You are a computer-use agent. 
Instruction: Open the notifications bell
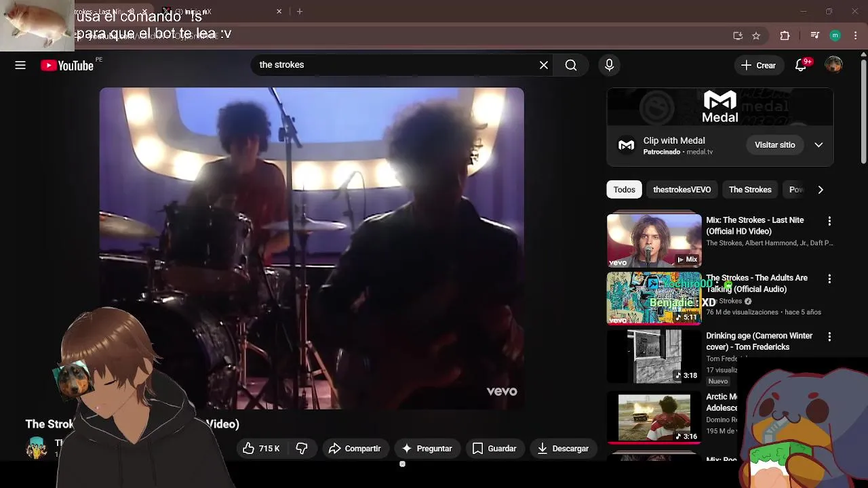[x=801, y=65]
